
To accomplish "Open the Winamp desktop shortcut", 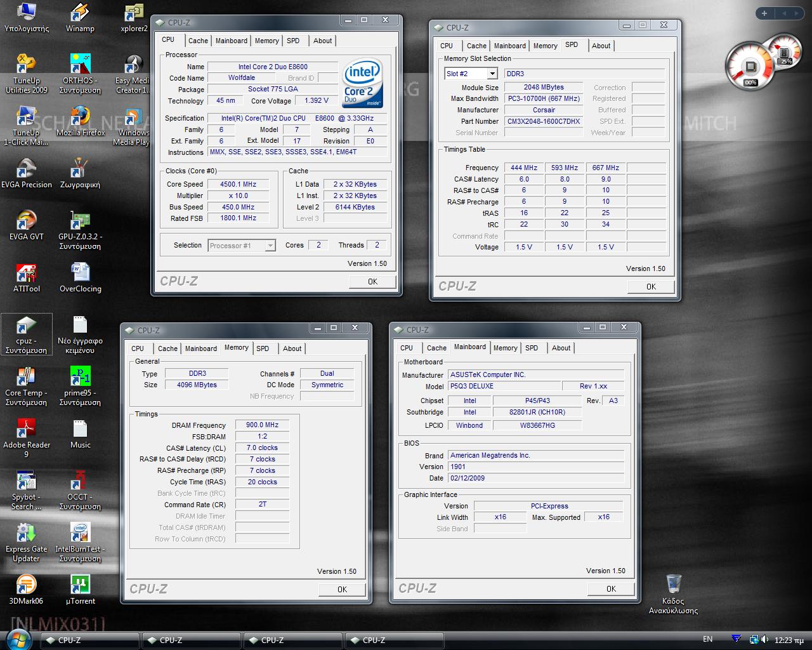I will 80,18.
